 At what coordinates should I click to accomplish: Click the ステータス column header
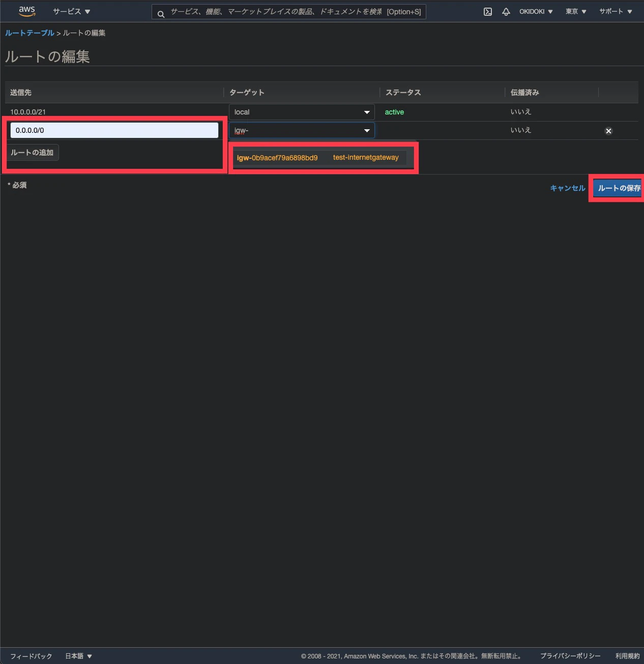403,92
